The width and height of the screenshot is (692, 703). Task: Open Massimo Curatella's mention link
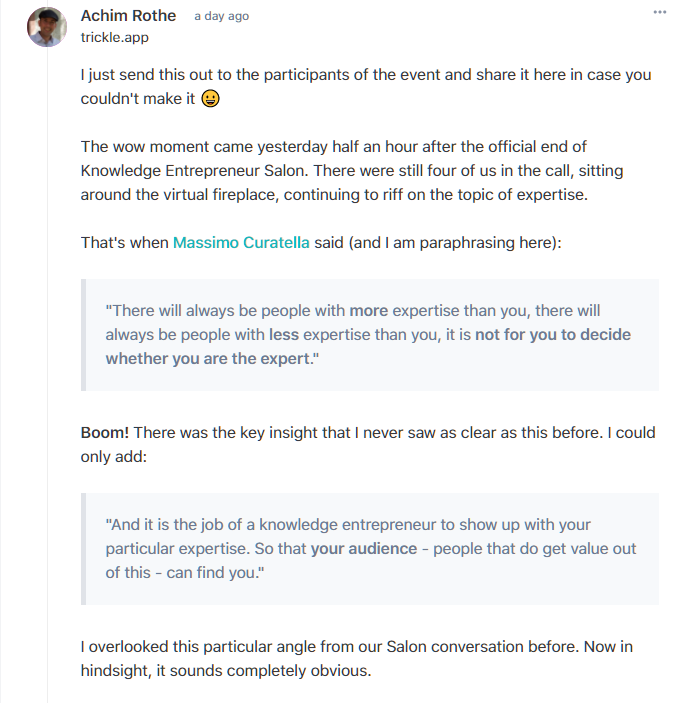click(241, 242)
